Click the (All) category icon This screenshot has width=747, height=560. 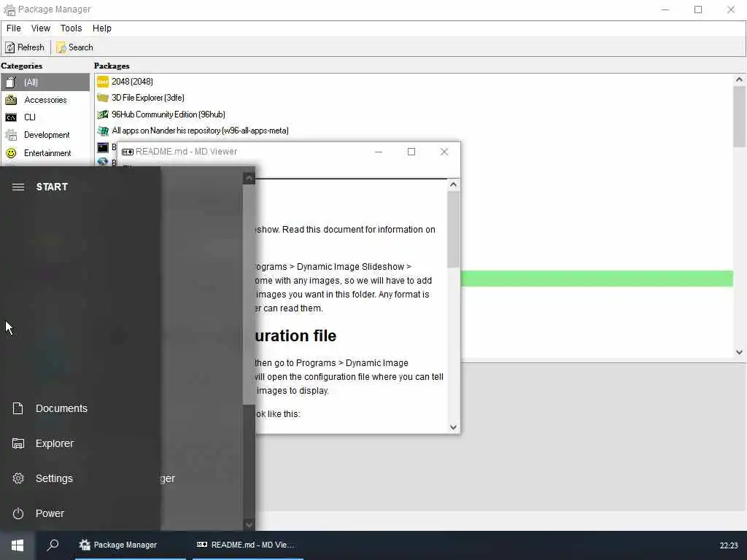click(11, 82)
